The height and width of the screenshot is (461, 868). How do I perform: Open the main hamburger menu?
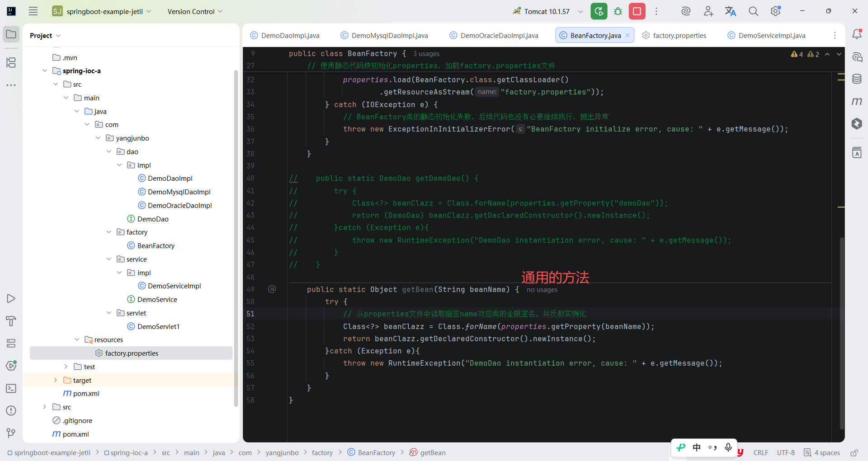(33, 11)
